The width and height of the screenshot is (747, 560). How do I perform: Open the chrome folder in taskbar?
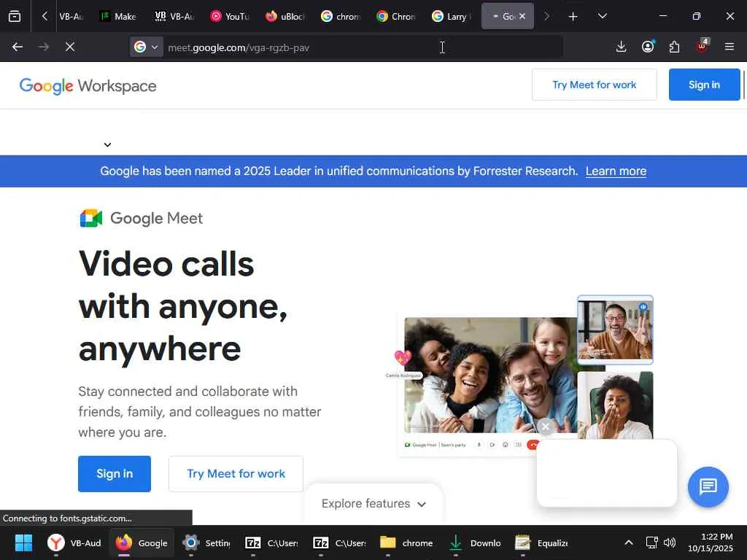coord(406,542)
